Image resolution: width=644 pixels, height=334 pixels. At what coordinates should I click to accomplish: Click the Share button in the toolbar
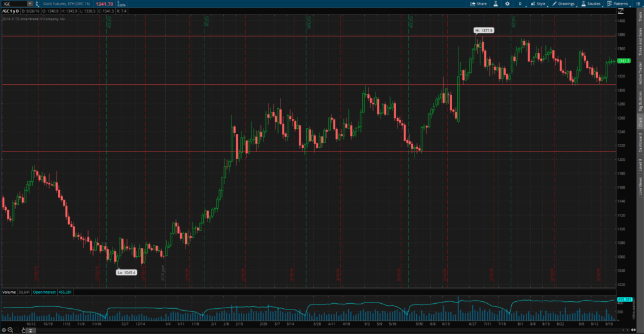tap(479, 4)
